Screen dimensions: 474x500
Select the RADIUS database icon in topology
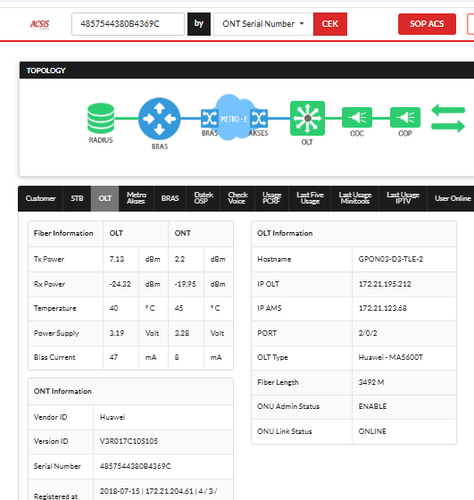(x=101, y=118)
